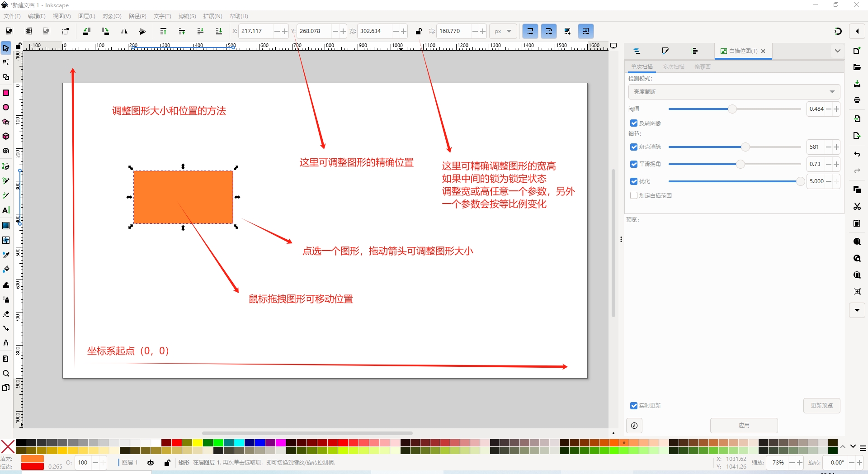Toggle the width-height ratio lock
The image size is (868, 474).
(419, 31)
